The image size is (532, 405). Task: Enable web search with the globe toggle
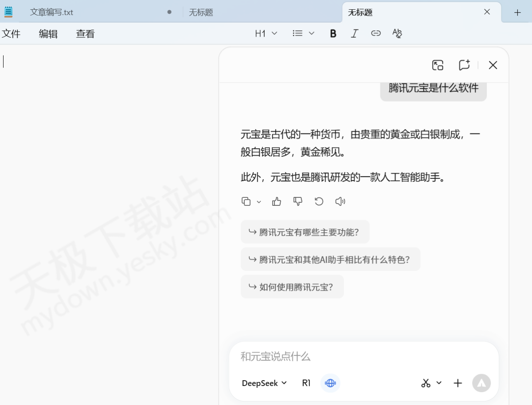330,383
